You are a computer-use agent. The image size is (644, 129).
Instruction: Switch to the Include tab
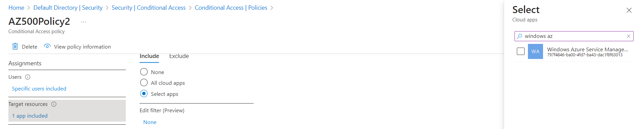coord(149,56)
